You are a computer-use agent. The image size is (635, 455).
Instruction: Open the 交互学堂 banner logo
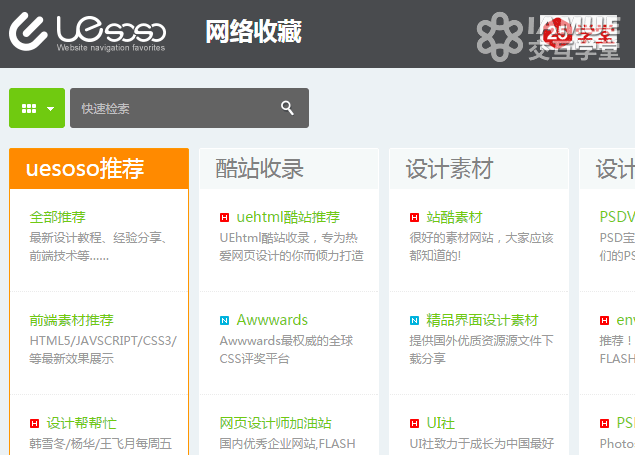pos(548,37)
